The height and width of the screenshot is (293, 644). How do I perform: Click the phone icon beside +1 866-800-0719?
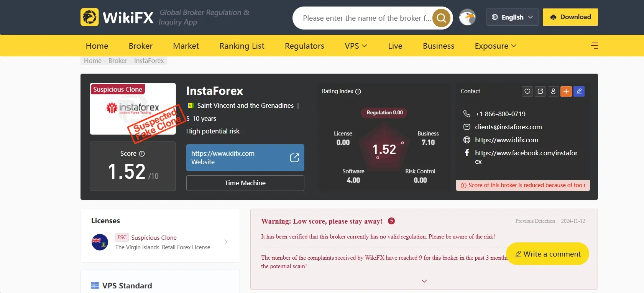coord(467,114)
